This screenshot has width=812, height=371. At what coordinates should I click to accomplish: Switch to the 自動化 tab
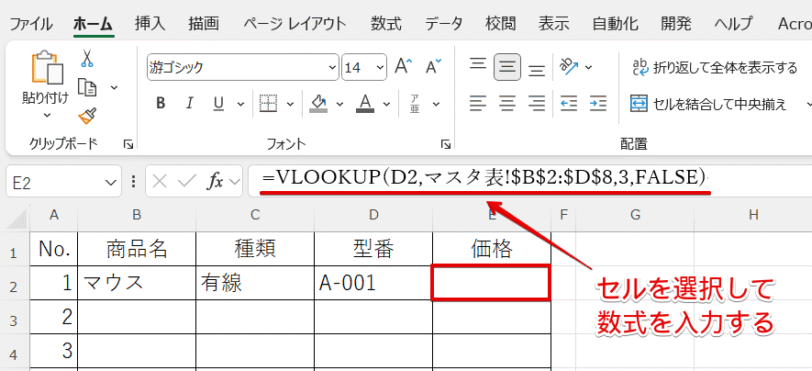pos(616,23)
